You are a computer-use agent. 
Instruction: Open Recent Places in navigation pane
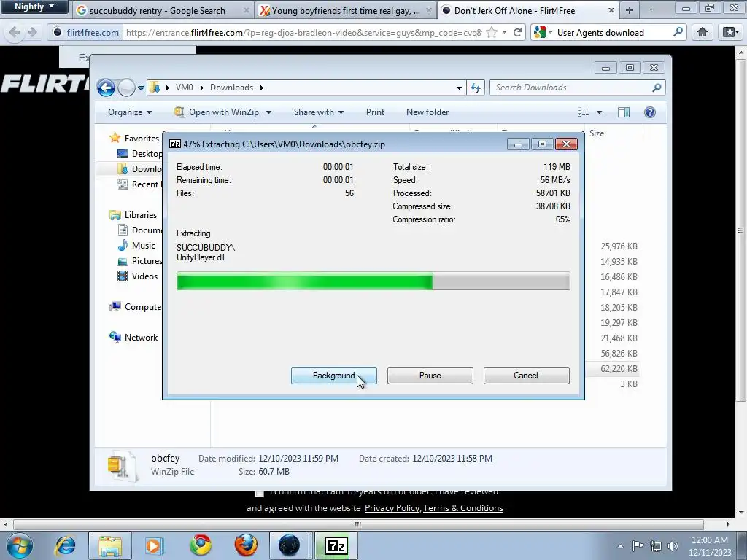138,184
